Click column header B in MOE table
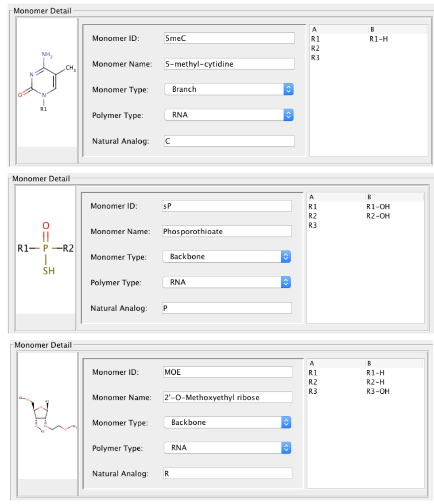Image resolution: width=434 pixels, height=504 pixels. click(395, 363)
